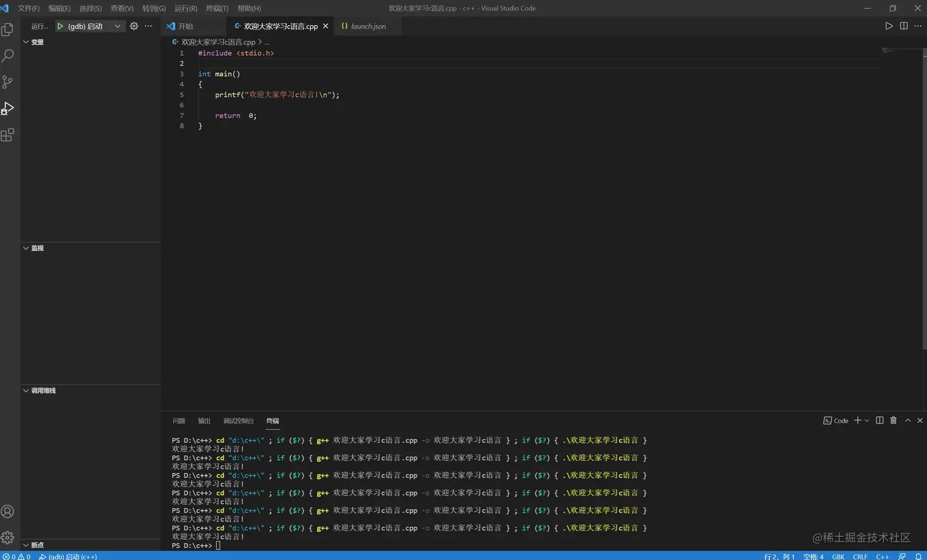The image size is (927, 560).
Task: Split the editor to the right
Action: (x=904, y=26)
